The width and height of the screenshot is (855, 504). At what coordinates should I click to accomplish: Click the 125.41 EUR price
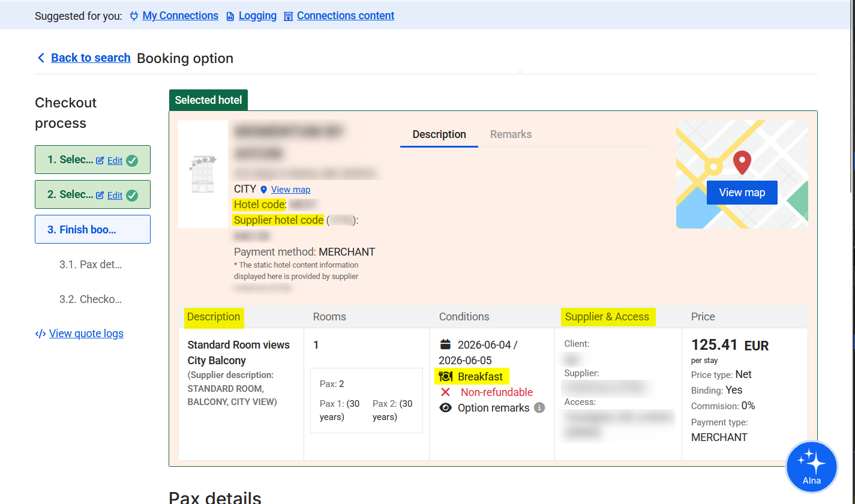(730, 345)
